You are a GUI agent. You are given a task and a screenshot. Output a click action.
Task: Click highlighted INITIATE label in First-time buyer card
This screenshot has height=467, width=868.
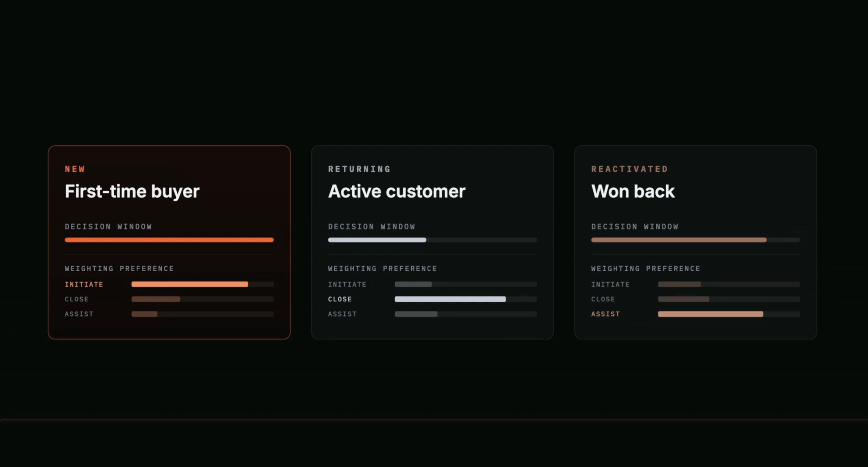pyautogui.click(x=84, y=285)
